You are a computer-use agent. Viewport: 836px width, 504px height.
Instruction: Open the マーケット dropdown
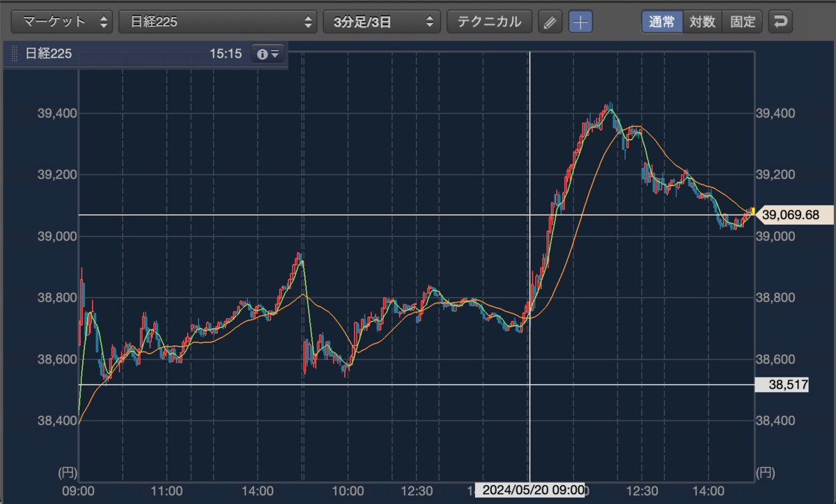(x=63, y=22)
